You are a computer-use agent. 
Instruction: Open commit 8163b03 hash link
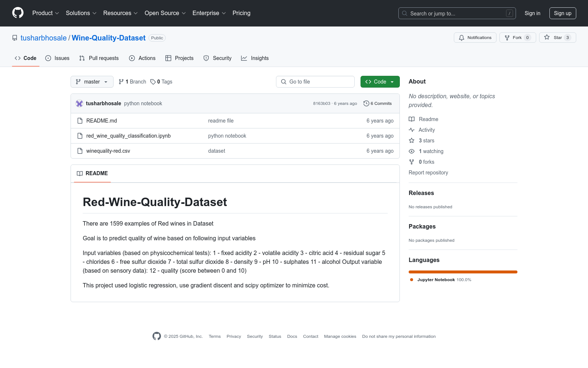322,103
